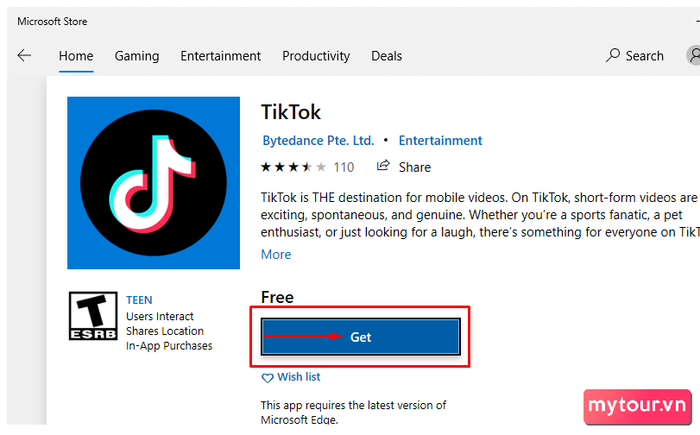Select the Productivity tab
This screenshot has width=700, height=435.
316,56
